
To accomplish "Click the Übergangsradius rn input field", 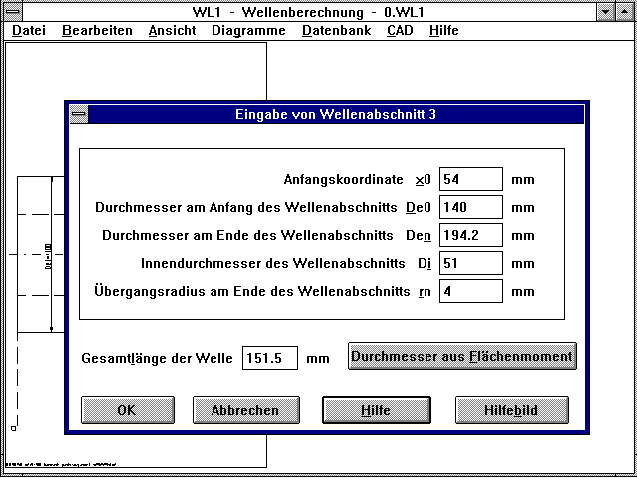I will point(470,292).
